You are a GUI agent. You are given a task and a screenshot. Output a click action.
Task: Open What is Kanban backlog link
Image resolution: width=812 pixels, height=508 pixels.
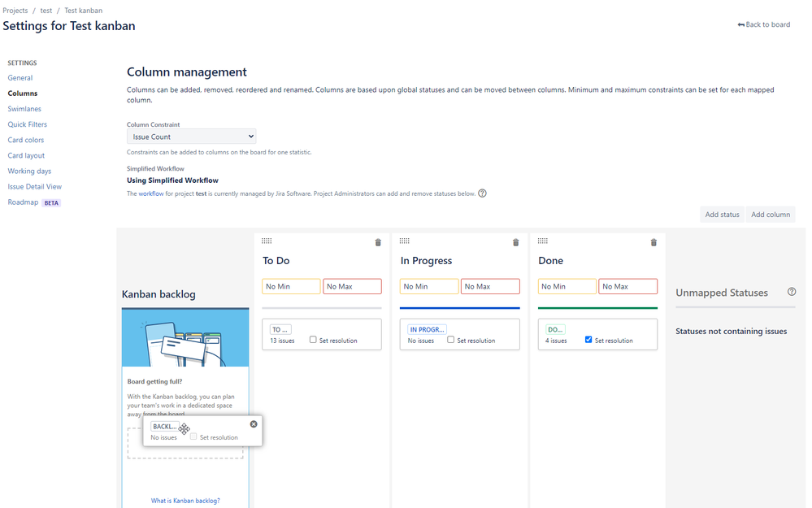pos(185,501)
